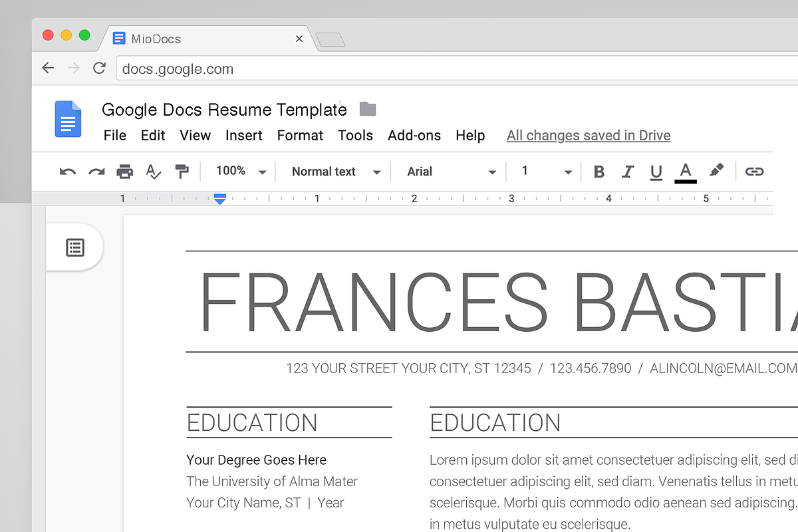Click the Google Docs home logo
This screenshot has height=532, width=798.
pos(68,119)
